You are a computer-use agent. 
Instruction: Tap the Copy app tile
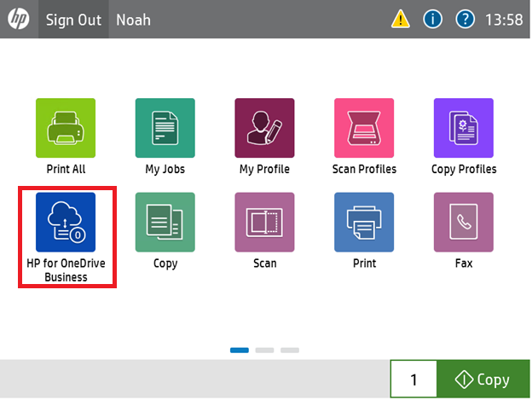165,223
